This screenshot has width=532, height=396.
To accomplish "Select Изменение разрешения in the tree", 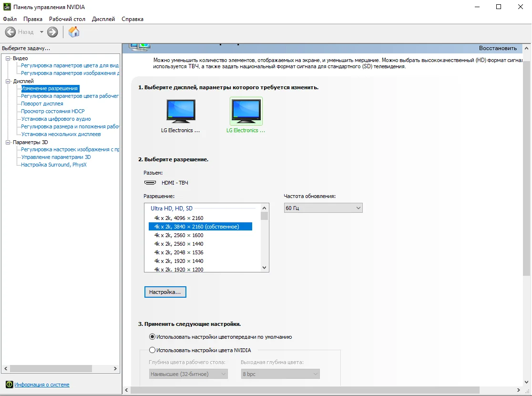I will (x=50, y=88).
